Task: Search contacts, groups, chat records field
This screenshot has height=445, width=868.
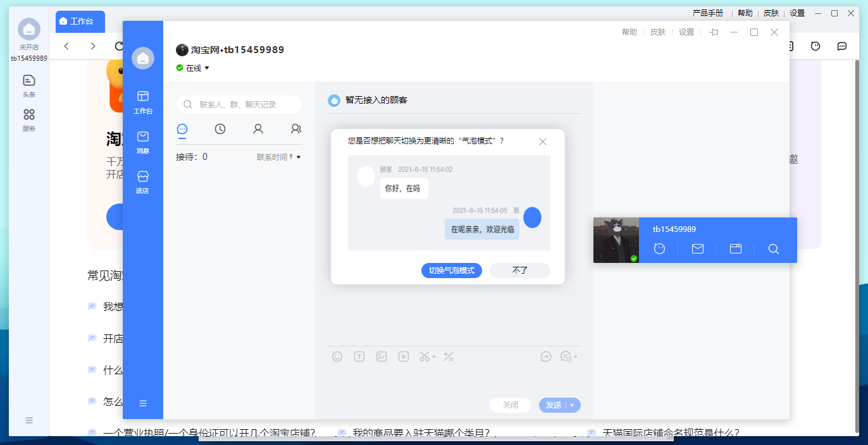Action: tap(239, 104)
